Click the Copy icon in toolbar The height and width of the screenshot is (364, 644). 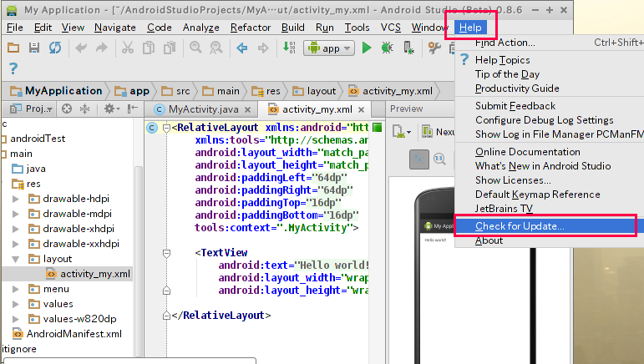149,48
